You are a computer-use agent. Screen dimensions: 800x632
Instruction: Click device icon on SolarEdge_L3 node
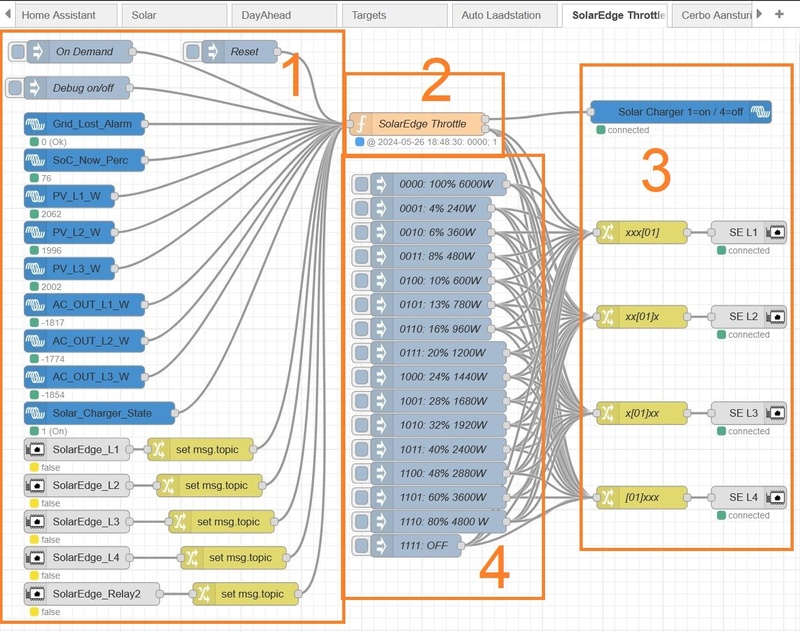pyautogui.click(x=35, y=521)
